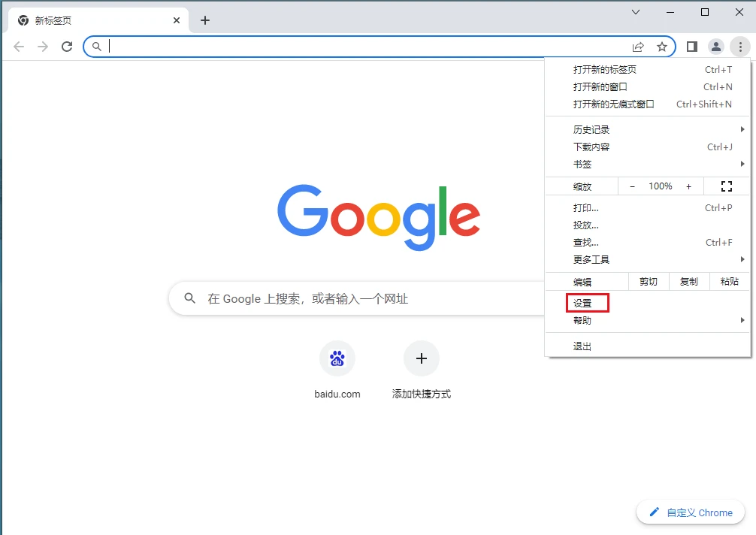
Task: Decrease zoom with minus button
Action: coord(632,186)
